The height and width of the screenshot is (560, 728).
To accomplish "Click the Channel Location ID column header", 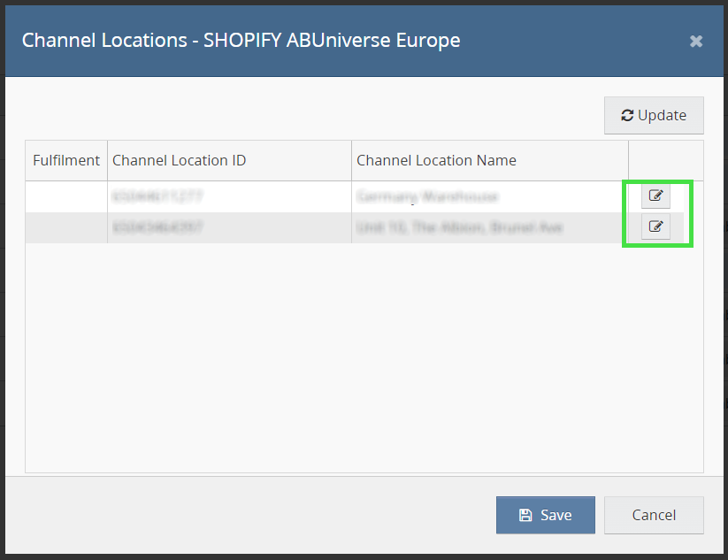I will [180, 160].
